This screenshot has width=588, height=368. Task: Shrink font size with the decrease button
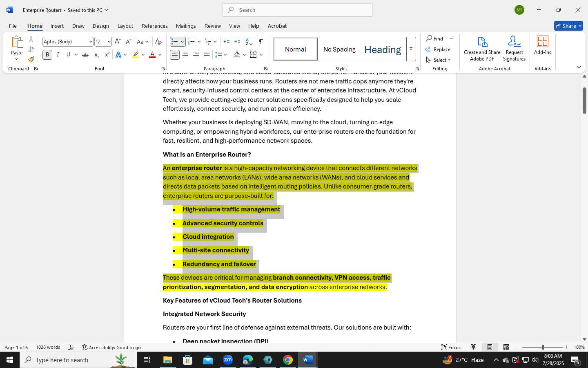click(128, 42)
